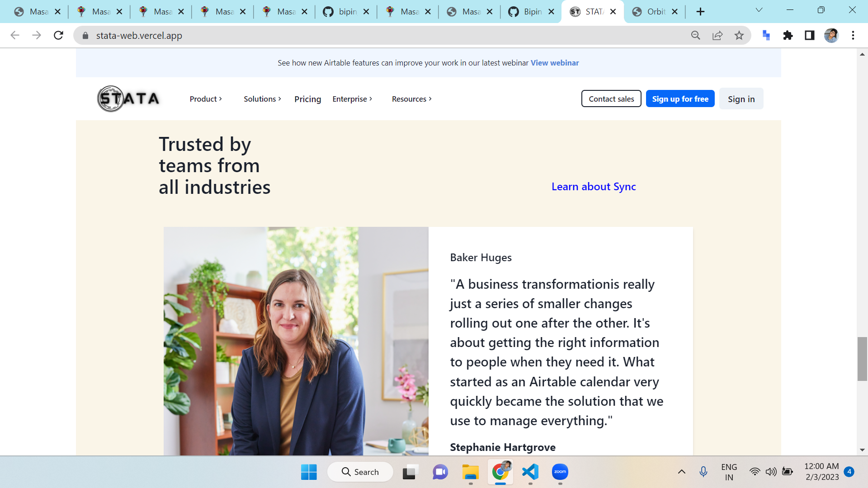Image resolution: width=868 pixels, height=488 pixels.
Task: Expand the Solutions menu
Action: coord(262,99)
